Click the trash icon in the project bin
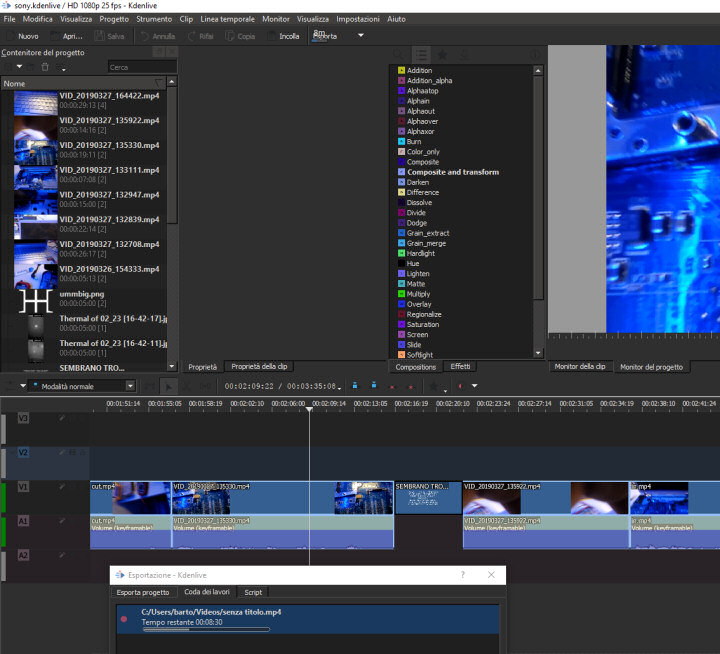Viewport: 720px width, 654px height. [45, 67]
